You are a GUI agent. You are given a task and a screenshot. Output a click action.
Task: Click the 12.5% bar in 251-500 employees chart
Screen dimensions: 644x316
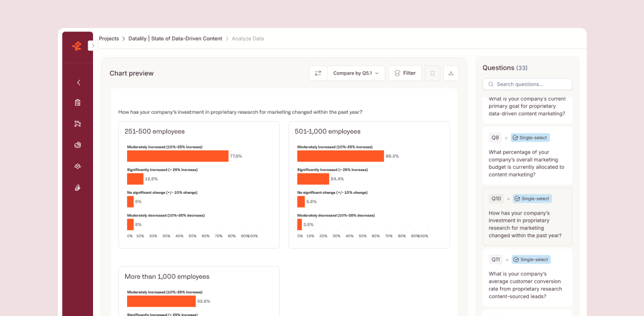[x=135, y=179]
